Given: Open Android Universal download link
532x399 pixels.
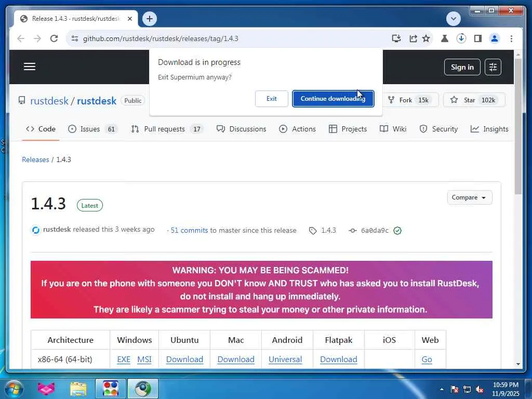Looking at the screenshot, I should pyautogui.click(x=285, y=360).
